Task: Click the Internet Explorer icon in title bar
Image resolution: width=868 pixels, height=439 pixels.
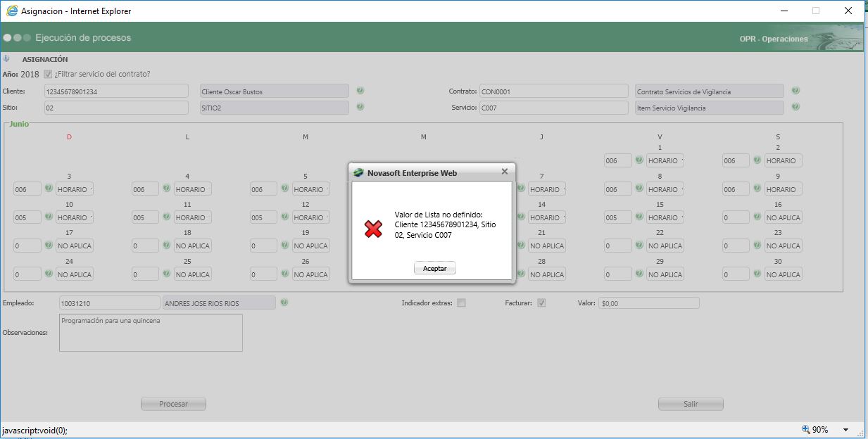Action: [11, 11]
